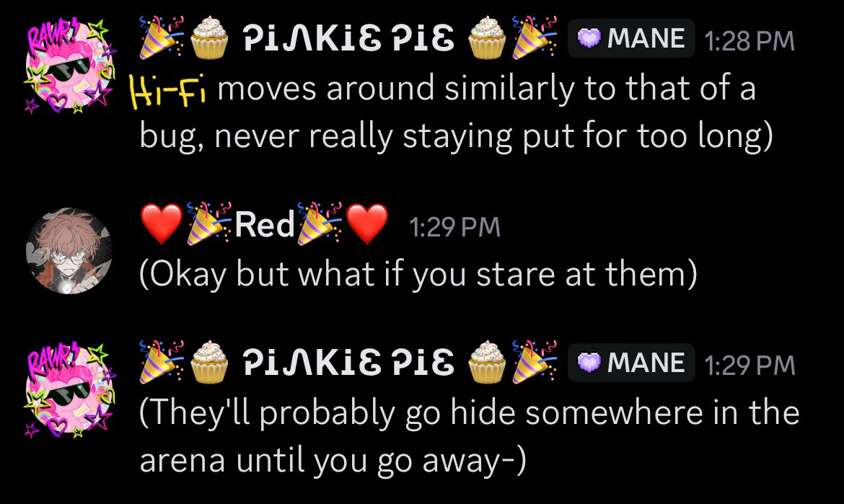The image size is (844, 504).
Task: Select the message 'Okay but what if you stare at them'
Action: tap(418, 274)
